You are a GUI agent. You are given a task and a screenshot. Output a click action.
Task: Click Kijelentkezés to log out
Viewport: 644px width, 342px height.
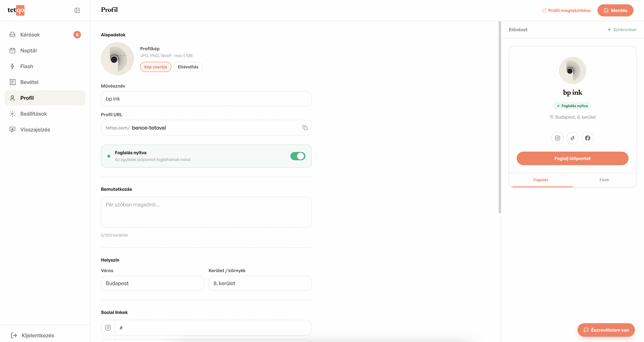(x=37, y=335)
